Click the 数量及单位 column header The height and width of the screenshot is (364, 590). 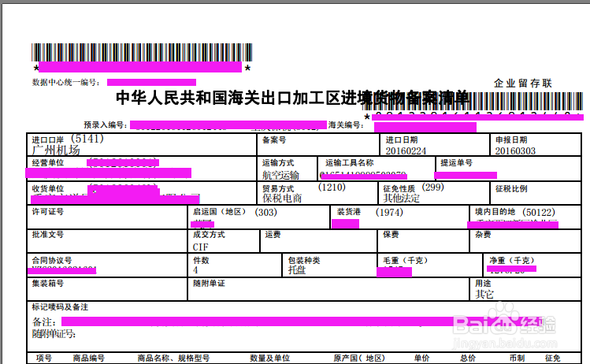[269, 358]
